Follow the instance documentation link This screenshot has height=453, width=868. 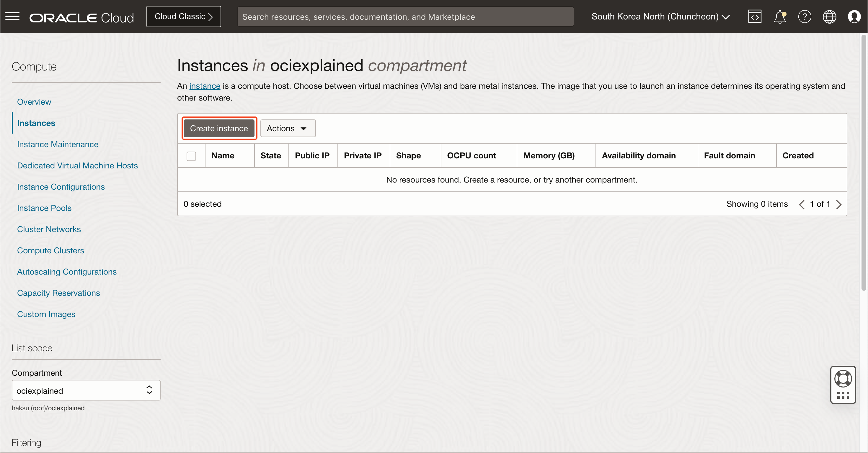205,86
